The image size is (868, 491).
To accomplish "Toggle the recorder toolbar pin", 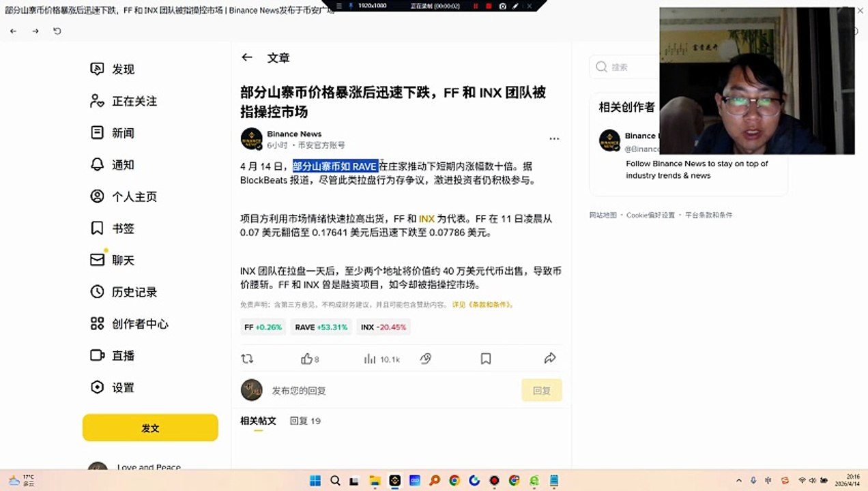I will point(351,5).
